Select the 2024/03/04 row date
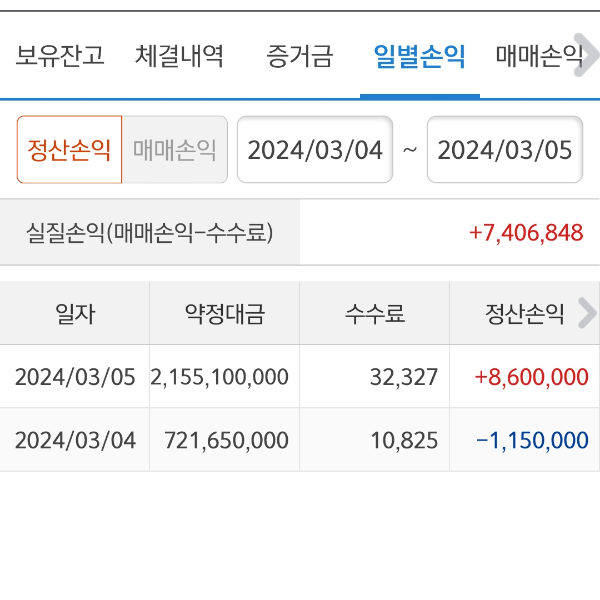 pos(75,440)
